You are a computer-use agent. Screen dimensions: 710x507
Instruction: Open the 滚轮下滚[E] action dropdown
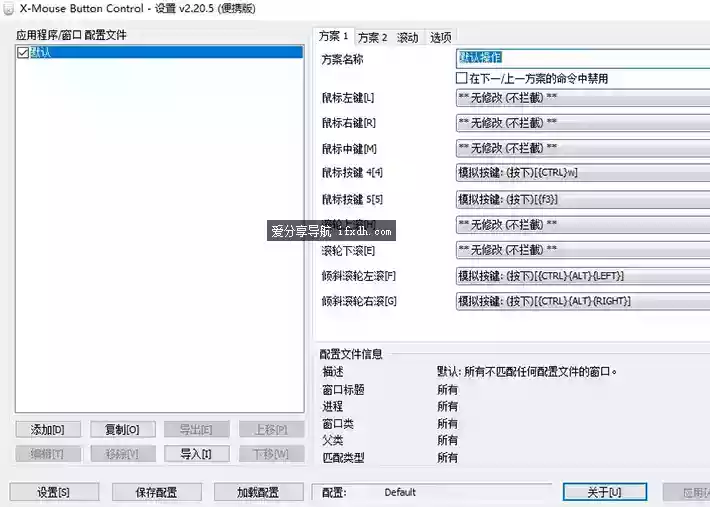click(x=583, y=250)
